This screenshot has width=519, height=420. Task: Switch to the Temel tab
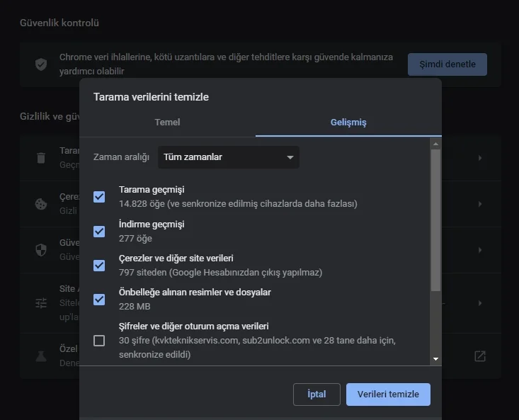pyautogui.click(x=167, y=123)
